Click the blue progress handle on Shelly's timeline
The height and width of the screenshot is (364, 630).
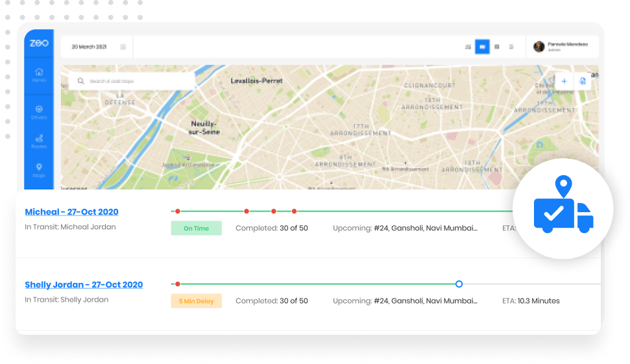point(459,284)
